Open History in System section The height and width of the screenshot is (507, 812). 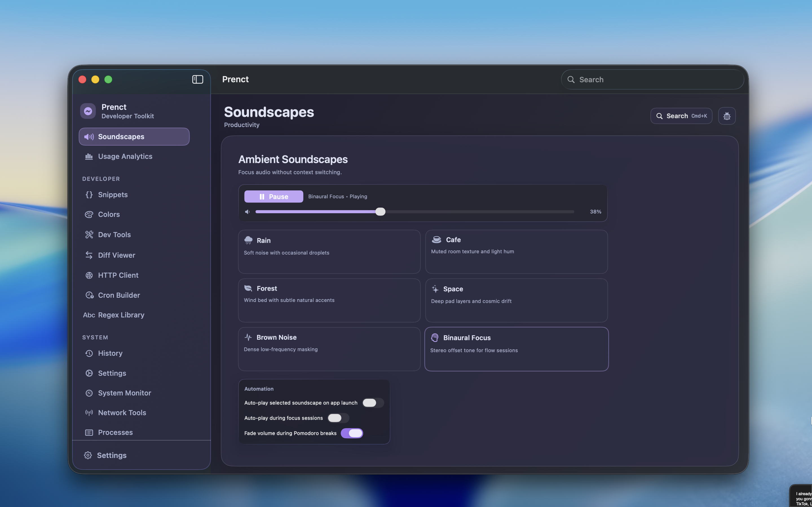pos(110,353)
